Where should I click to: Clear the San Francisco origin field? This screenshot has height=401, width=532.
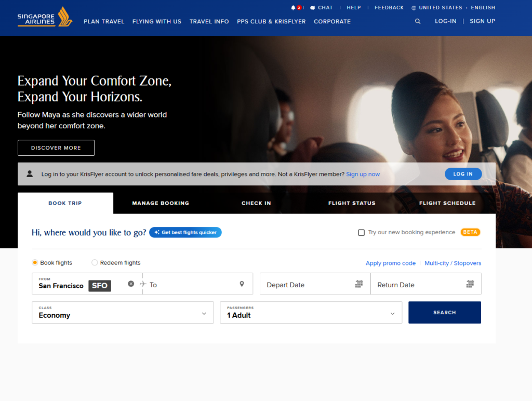pos(131,284)
